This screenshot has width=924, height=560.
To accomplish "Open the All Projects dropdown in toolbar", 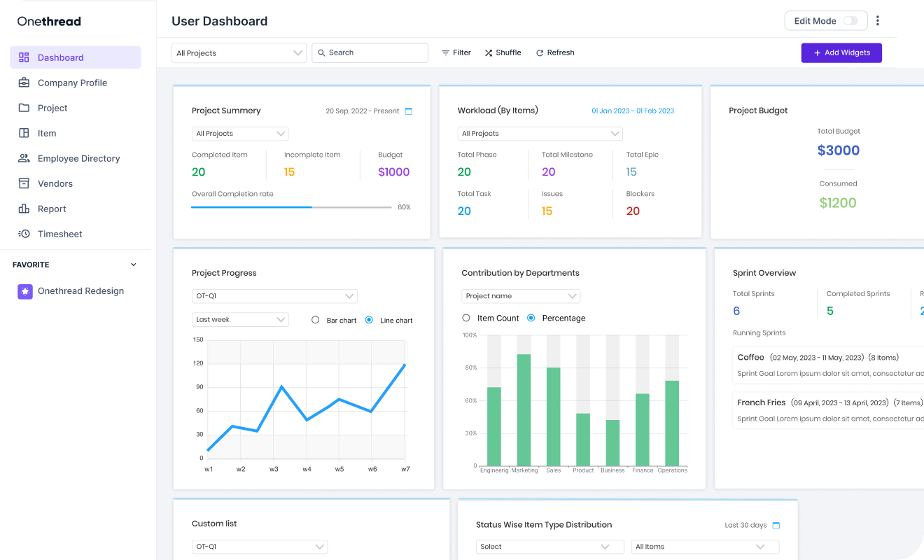I will click(x=239, y=53).
